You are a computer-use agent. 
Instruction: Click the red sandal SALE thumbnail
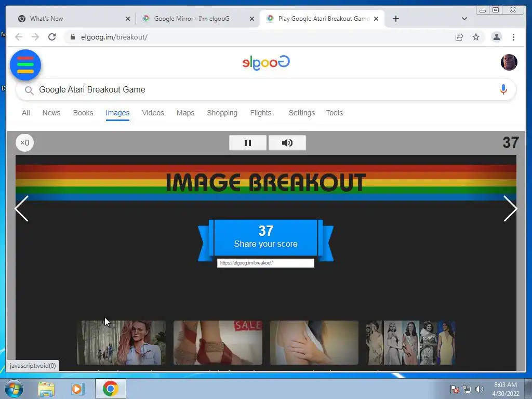pos(218,343)
